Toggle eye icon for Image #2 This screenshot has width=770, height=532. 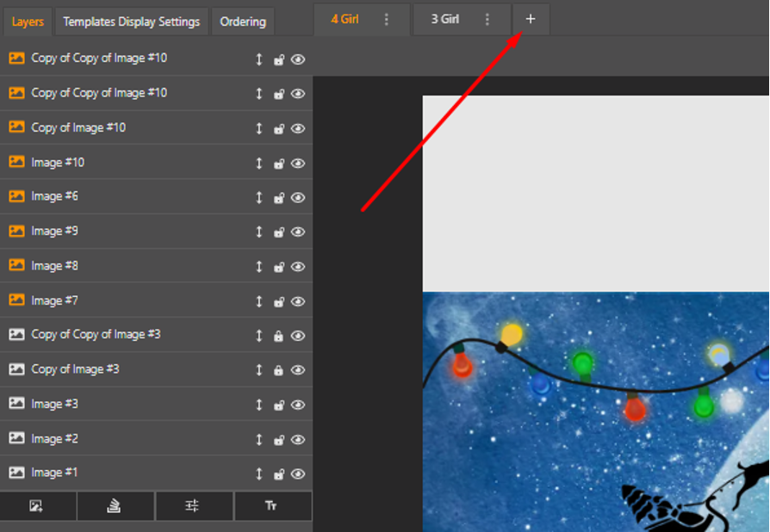(298, 440)
